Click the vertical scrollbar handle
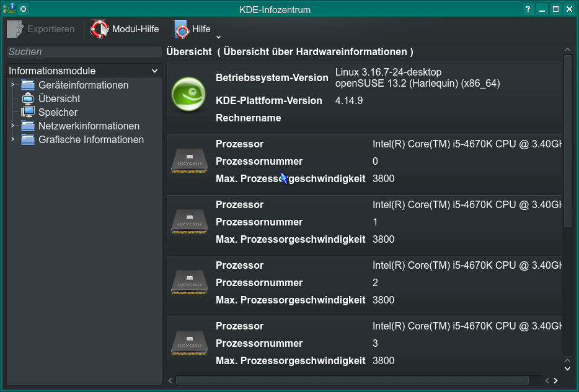This screenshot has width=579, height=392. point(568,141)
